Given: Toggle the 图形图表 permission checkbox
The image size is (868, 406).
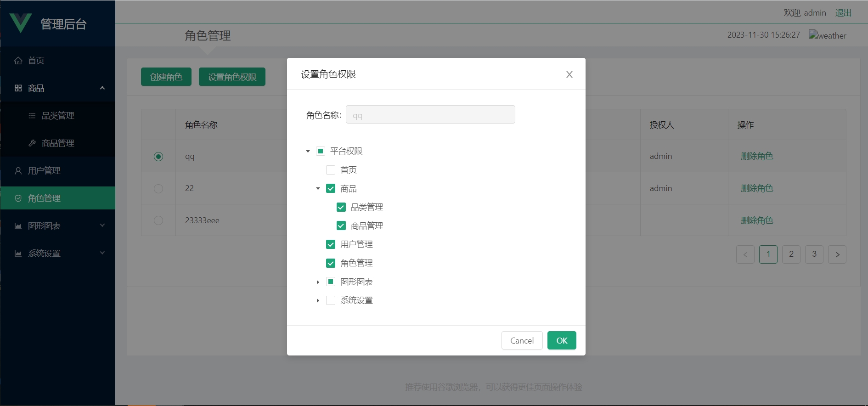Looking at the screenshot, I should pos(331,282).
